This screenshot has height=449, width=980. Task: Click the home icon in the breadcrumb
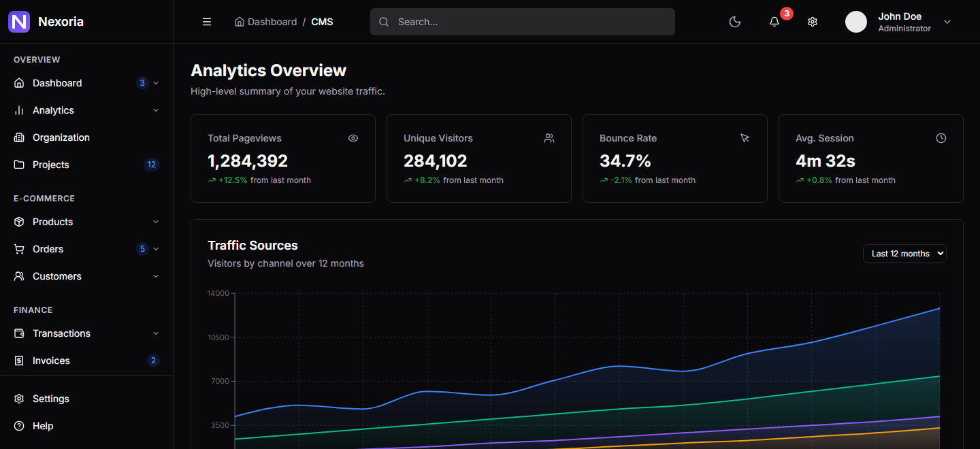point(239,22)
